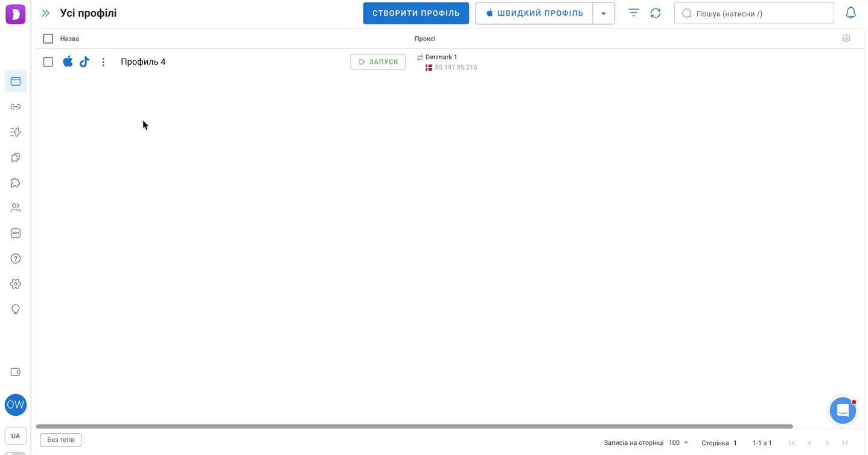868x455 pixels.
Task: Focus the Пошук search field
Action: coord(754,13)
